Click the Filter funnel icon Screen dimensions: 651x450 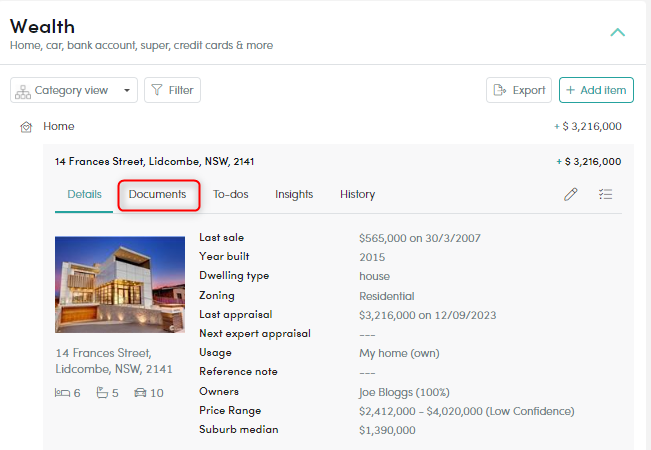[x=157, y=90]
